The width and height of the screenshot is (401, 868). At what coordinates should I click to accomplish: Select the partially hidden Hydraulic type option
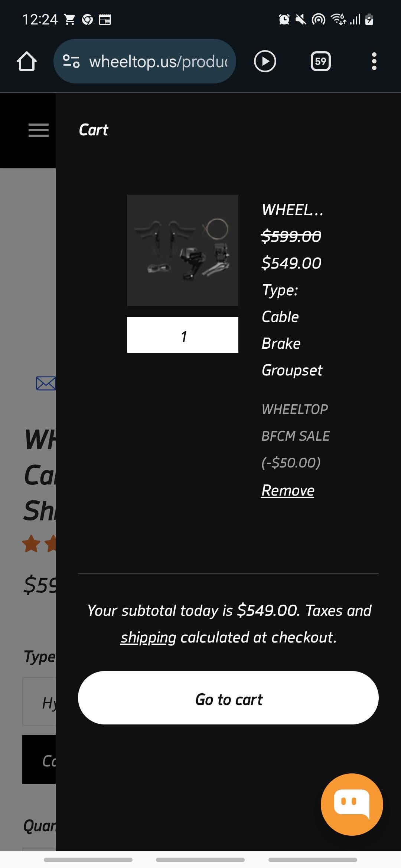click(40, 702)
